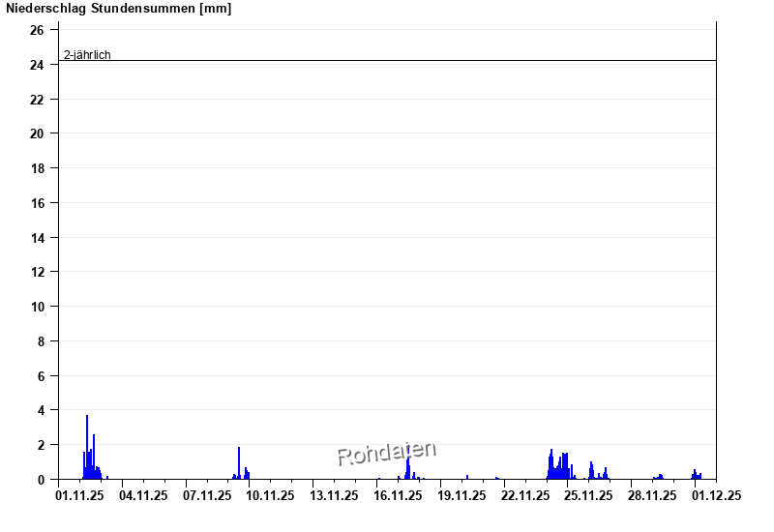
Task: Select the 28.11.25 date label
Action: (653, 496)
